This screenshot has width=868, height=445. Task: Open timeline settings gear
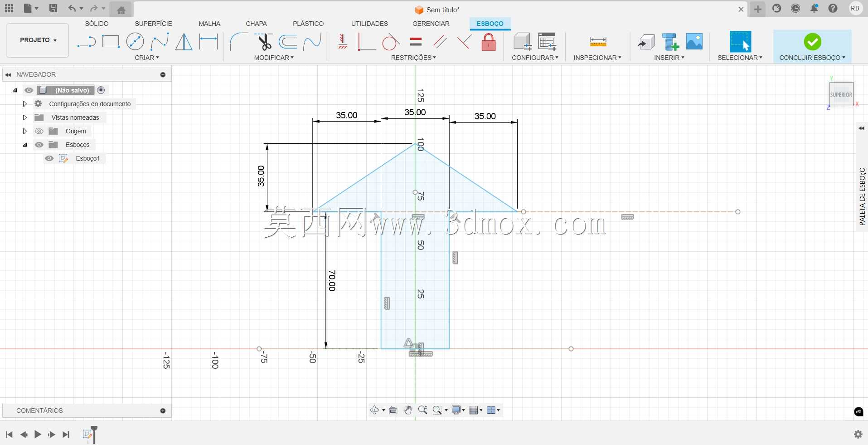[858, 434]
